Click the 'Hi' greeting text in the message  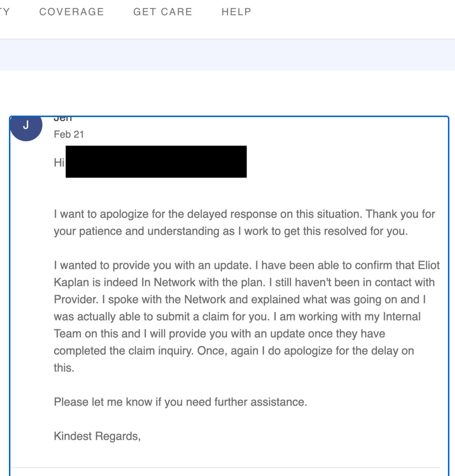59,163
